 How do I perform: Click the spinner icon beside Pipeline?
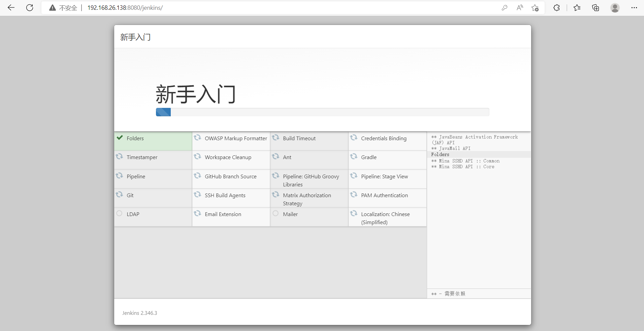(119, 176)
